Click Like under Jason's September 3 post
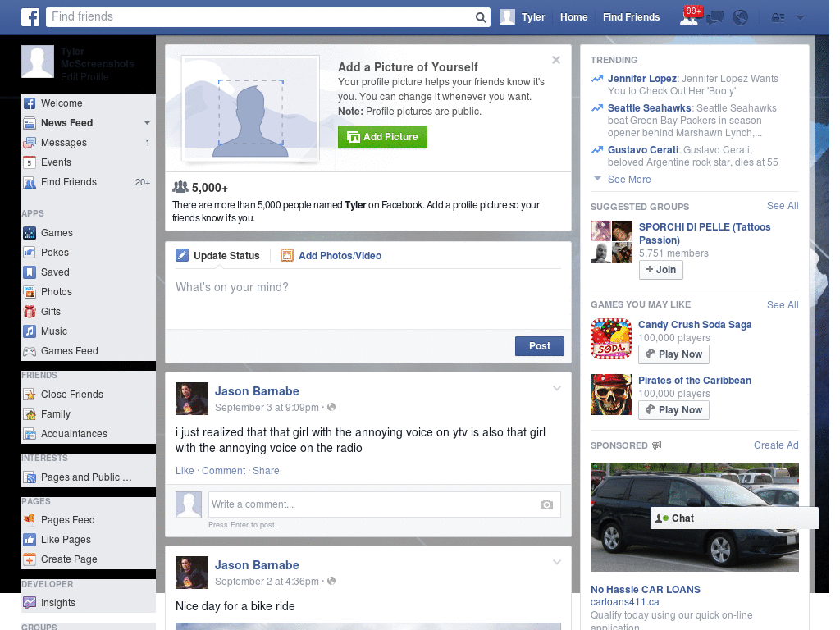Viewport: 840px width, 630px height. click(185, 470)
